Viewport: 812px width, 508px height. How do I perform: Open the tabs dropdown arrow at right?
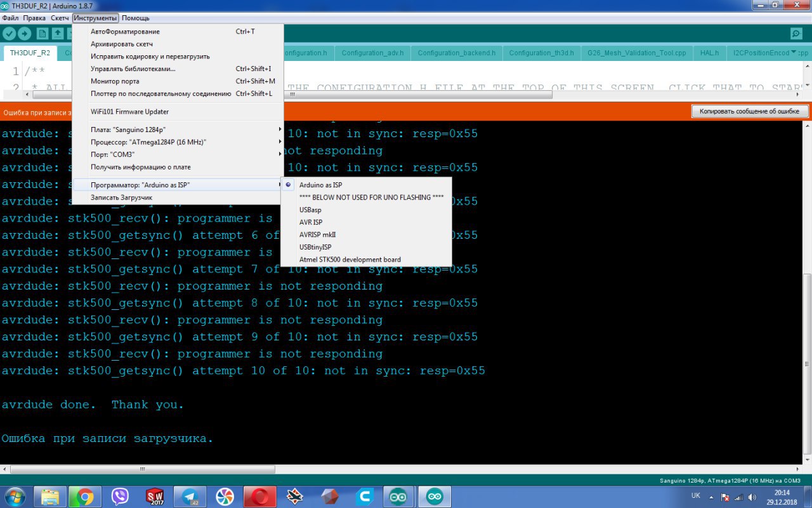click(x=794, y=53)
